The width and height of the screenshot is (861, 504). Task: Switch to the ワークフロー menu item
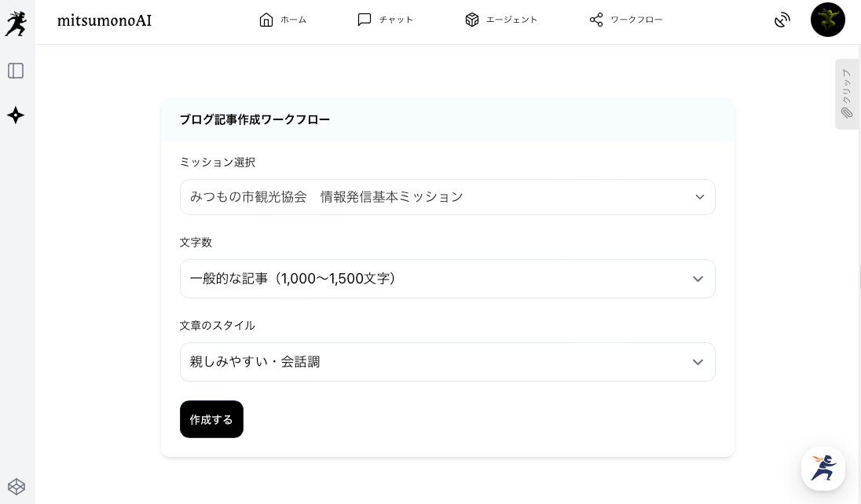[x=626, y=20]
